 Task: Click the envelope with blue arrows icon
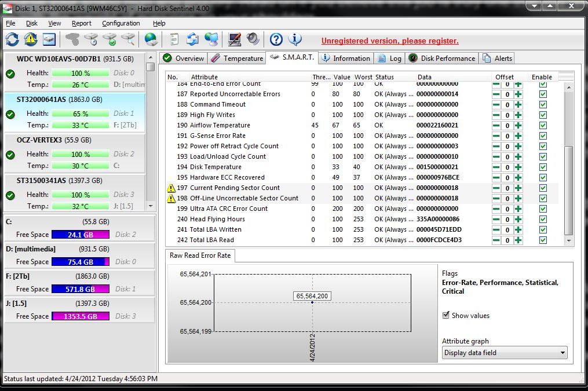pos(193,39)
